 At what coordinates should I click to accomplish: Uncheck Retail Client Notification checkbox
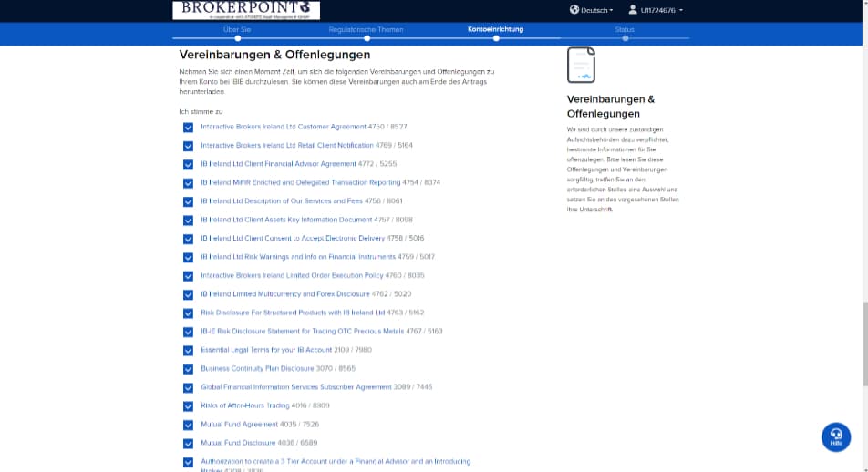(x=188, y=146)
